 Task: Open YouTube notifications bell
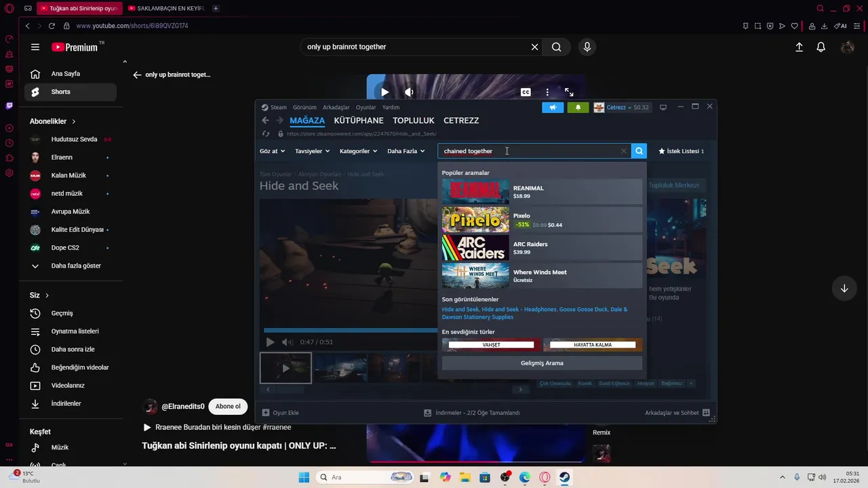click(x=821, y=47)
